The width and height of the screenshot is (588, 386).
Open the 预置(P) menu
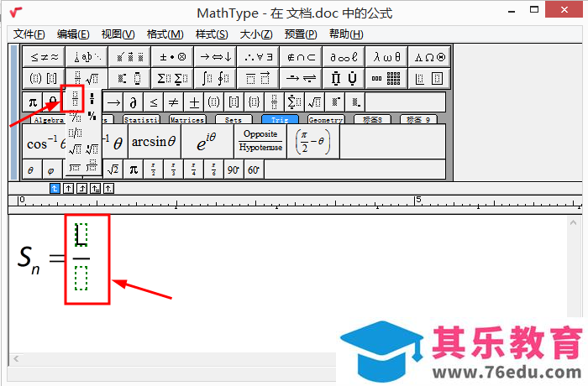pos(301,34)
